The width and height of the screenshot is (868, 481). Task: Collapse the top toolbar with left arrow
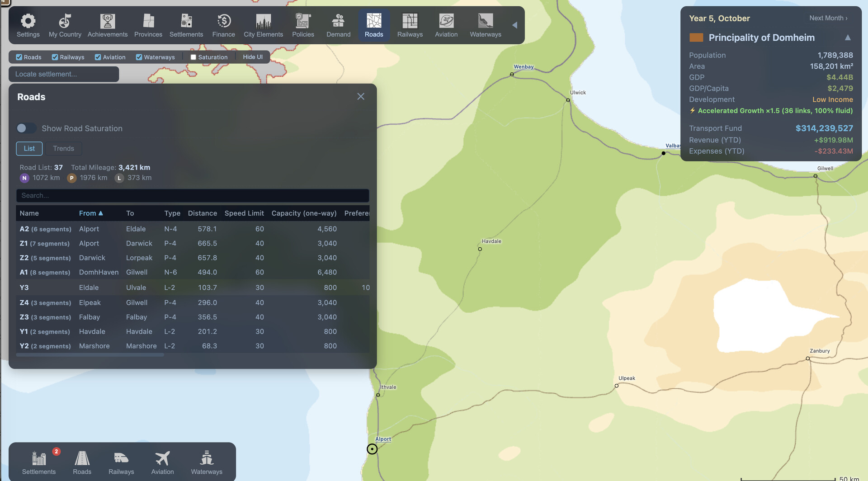[x=514, y=25]
